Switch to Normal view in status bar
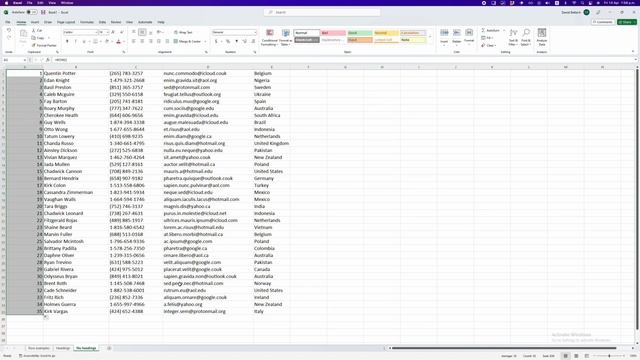Viewport: 640px width, 360px height. point(565,356)
